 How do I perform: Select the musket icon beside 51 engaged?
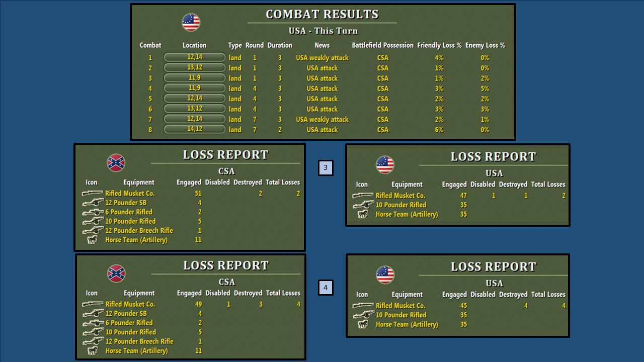(93, 193)
